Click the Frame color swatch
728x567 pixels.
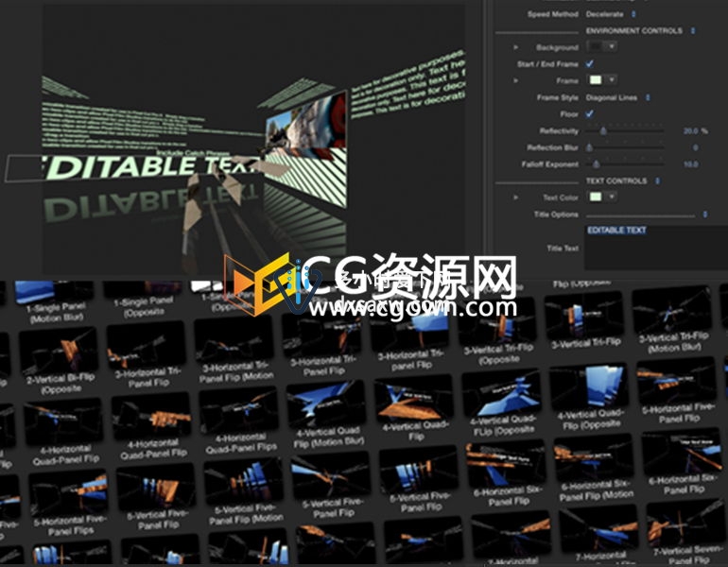coord(596,79)
